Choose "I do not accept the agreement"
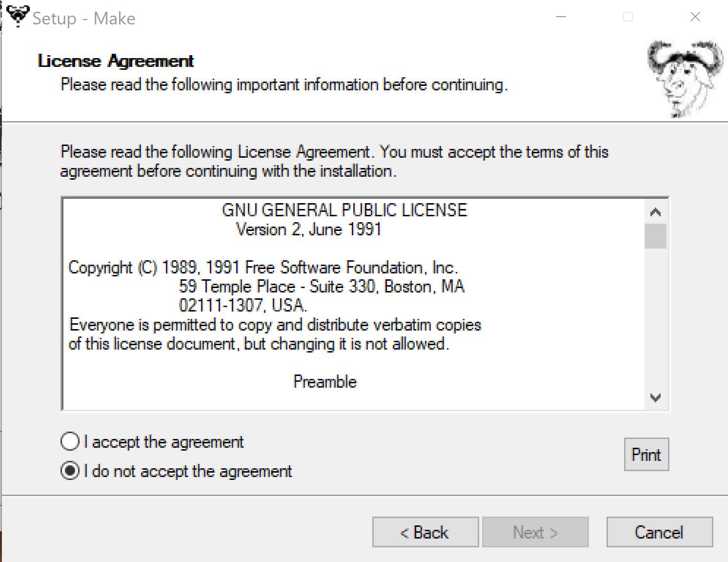This screenshot has height=562, width=728. pyautogui.click(x=70, y=471)
